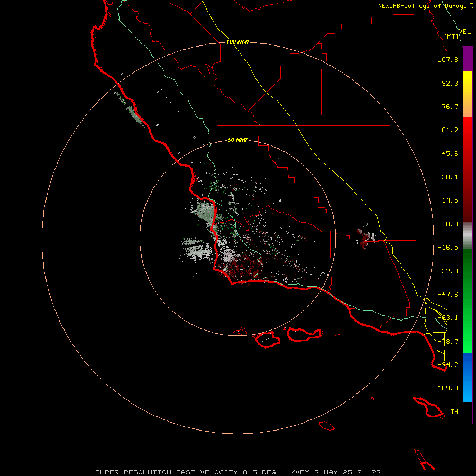476x476 pixels.
Task: Click the 92.3 velocity scale value
Action: 450,83
